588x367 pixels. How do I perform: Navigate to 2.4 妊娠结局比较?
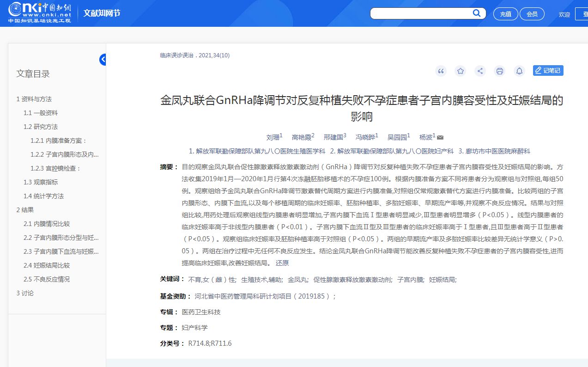(x=47, y=265)
